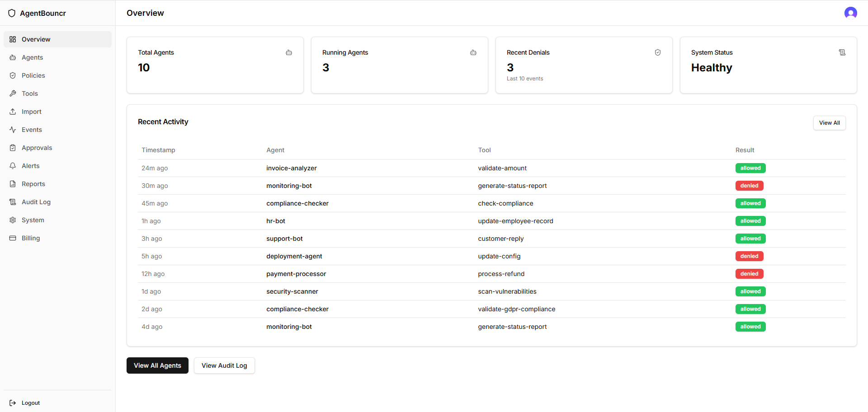Click the log icon on System Status card
This screenshot has width=868, height=412.
coord(842,52)
